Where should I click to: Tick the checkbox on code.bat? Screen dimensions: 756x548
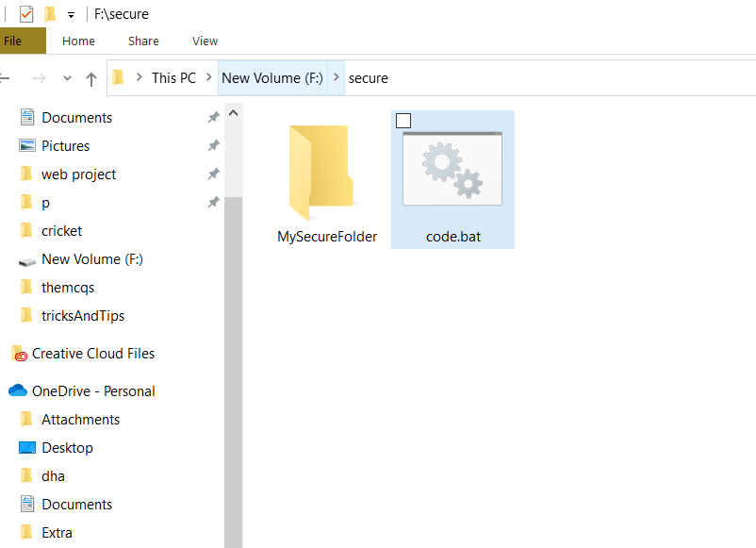(x=403, y=121)
